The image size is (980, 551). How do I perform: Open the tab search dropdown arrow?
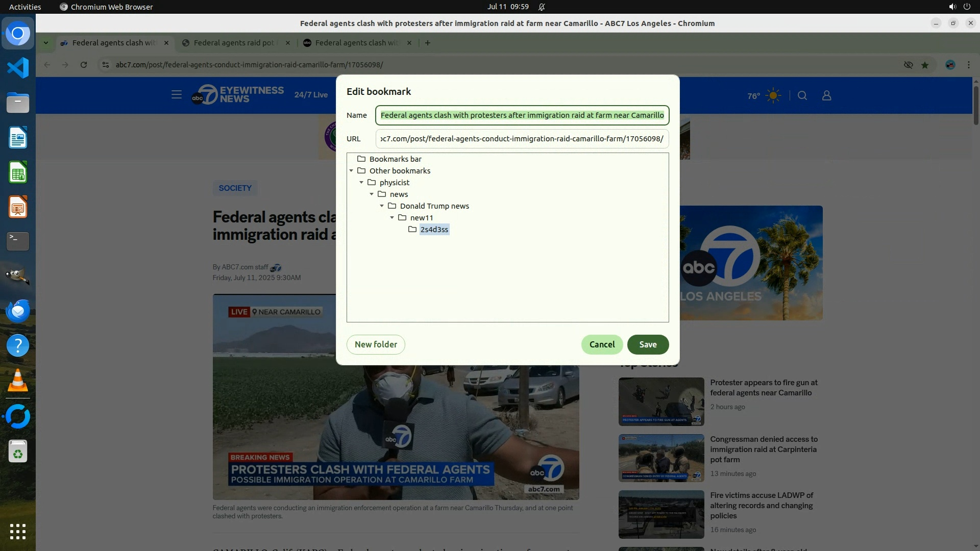point(46,43)
